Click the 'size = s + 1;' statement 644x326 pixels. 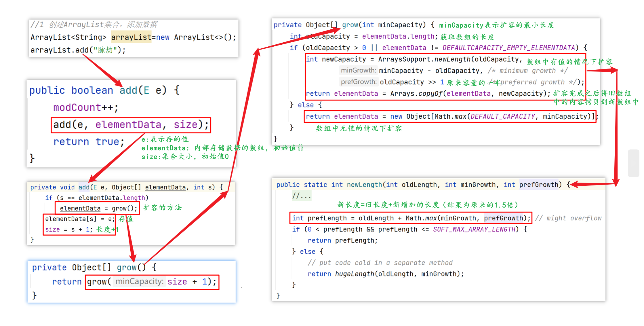click(69, 230)
